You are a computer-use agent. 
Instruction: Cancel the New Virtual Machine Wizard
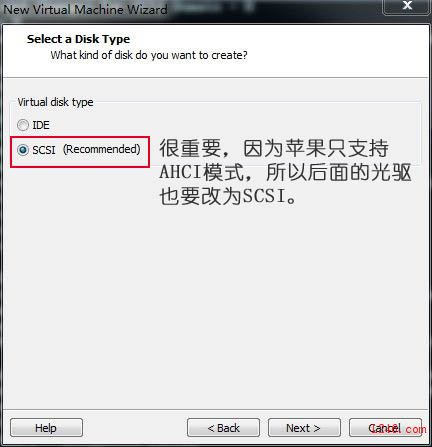point(385,428)
